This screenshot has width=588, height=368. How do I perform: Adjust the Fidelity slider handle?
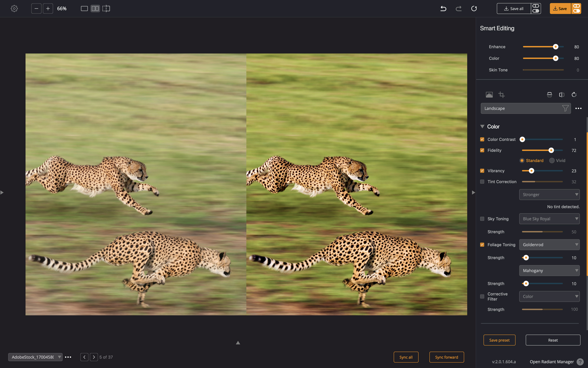point(551,150)
